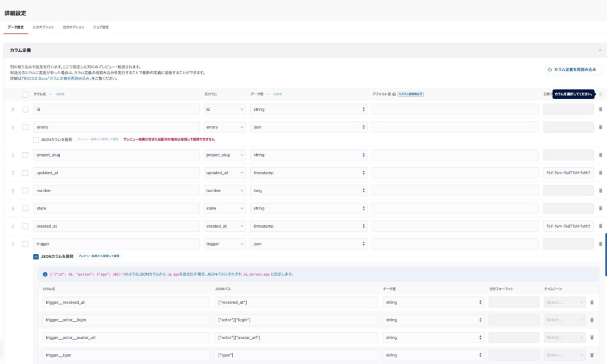Collapse the カラム定義 section
Viewport: 607px width, 364px height.
(600, 50)
